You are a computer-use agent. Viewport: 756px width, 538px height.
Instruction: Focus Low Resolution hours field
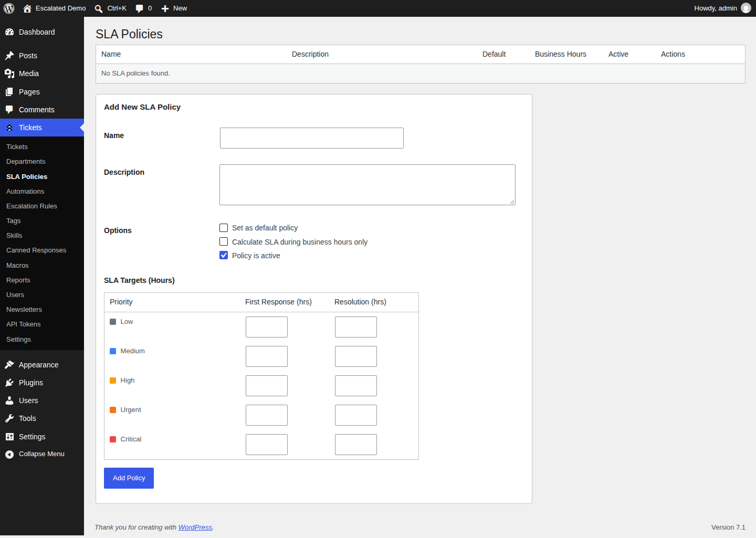[356, 327]
